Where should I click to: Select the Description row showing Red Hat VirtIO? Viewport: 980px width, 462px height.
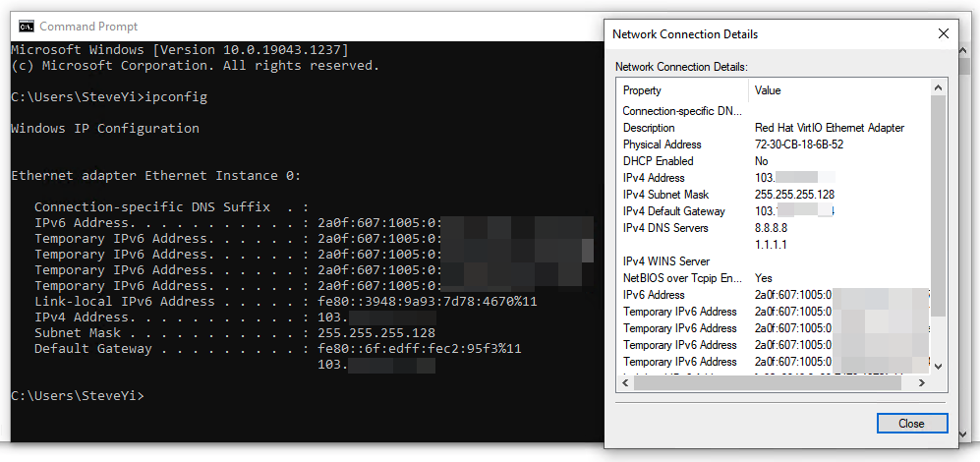coord(774,128)
